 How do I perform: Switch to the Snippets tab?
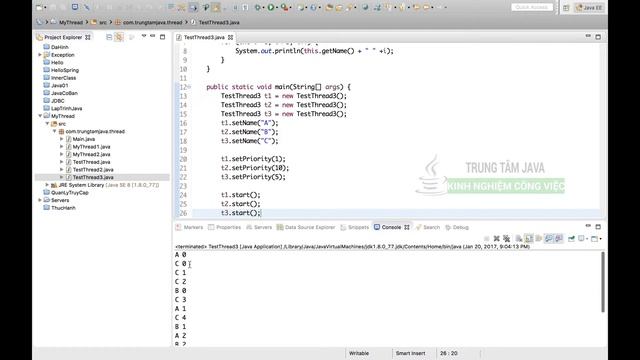pyautogui.click(x=354, y=227)
